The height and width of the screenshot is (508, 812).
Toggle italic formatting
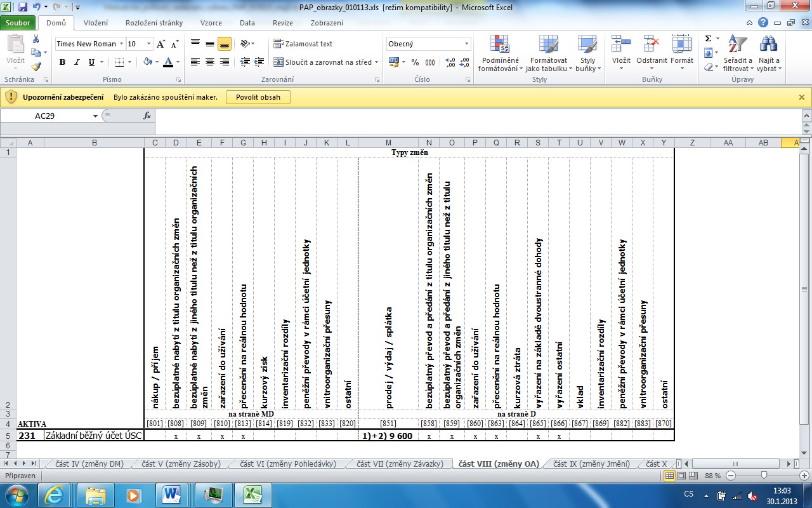coord(77,62)
